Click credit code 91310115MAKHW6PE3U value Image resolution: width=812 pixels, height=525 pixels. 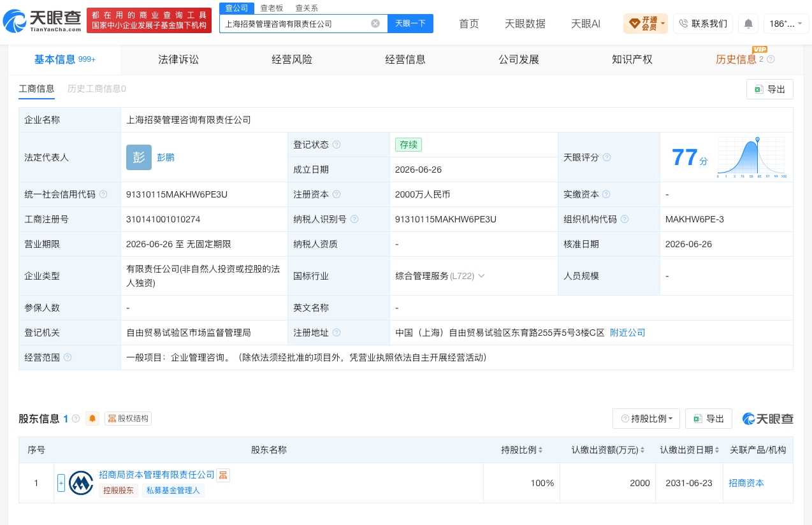tap(177, 194)
